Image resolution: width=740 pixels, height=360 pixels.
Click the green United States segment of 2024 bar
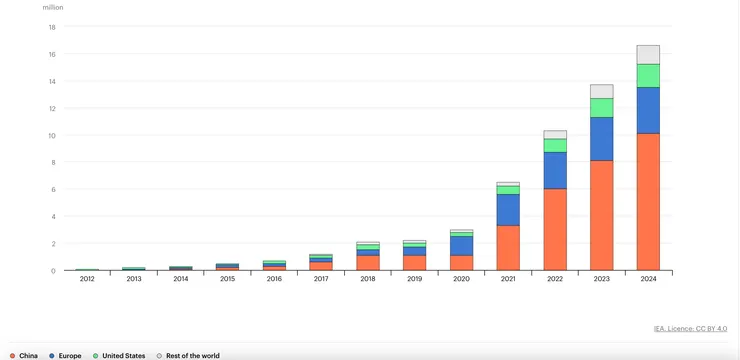click(648, 75)
